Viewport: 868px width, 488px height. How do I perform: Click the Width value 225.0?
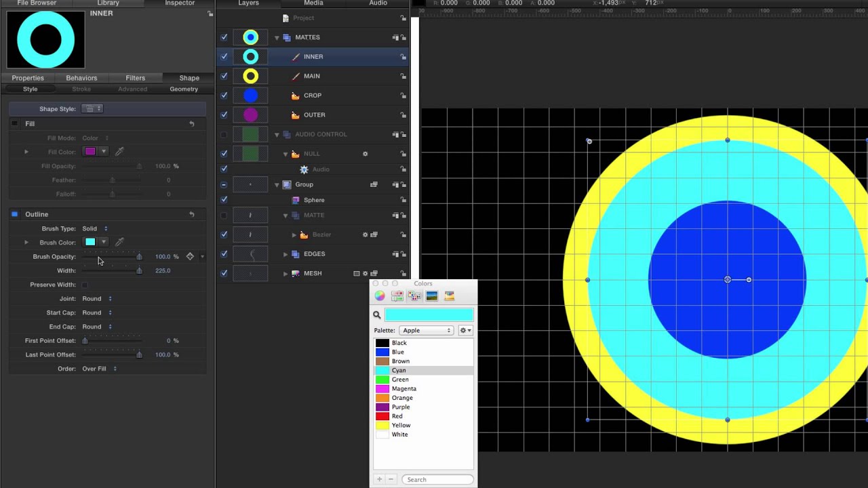click(x=163, y=270)
